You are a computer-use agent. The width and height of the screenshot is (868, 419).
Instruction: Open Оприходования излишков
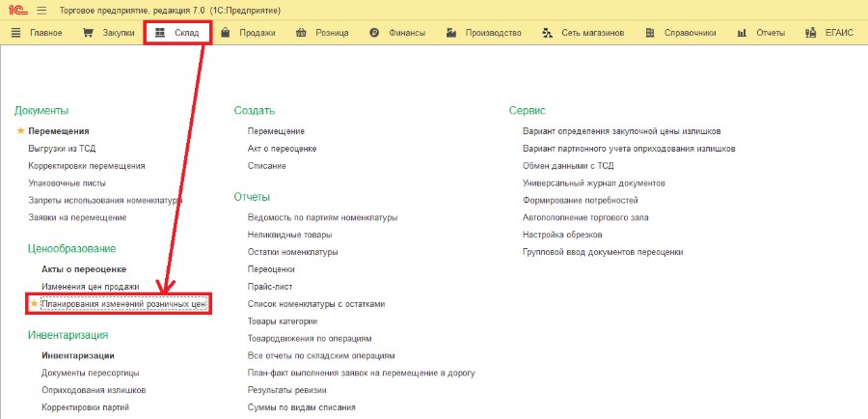click(94, 390)
